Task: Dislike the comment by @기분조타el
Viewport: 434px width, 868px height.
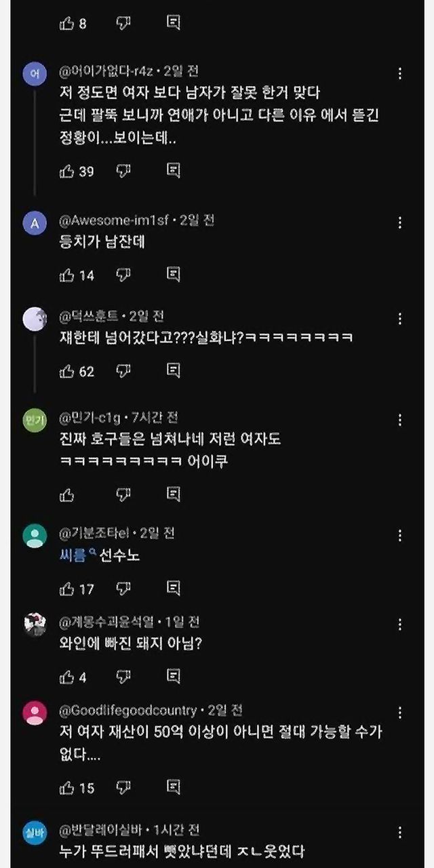Action: [123, 589]
